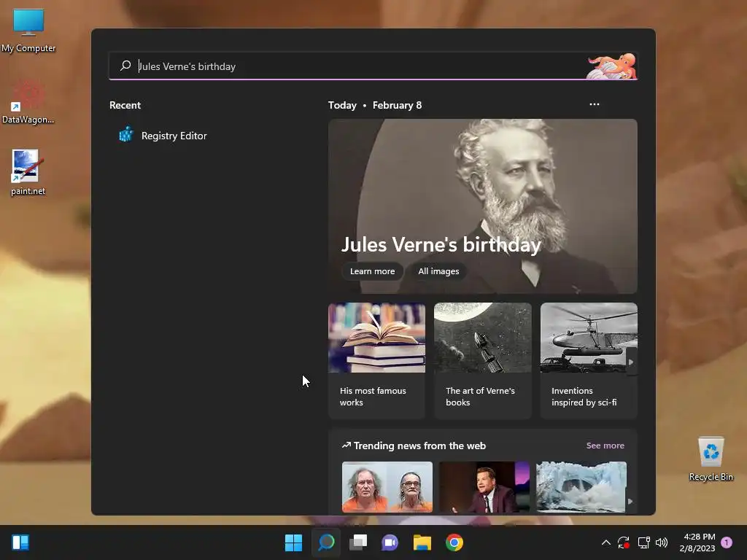This screenshot has height=560, width=747.
Task: Click the Today February 8 heading
Action: coord(375,105)
